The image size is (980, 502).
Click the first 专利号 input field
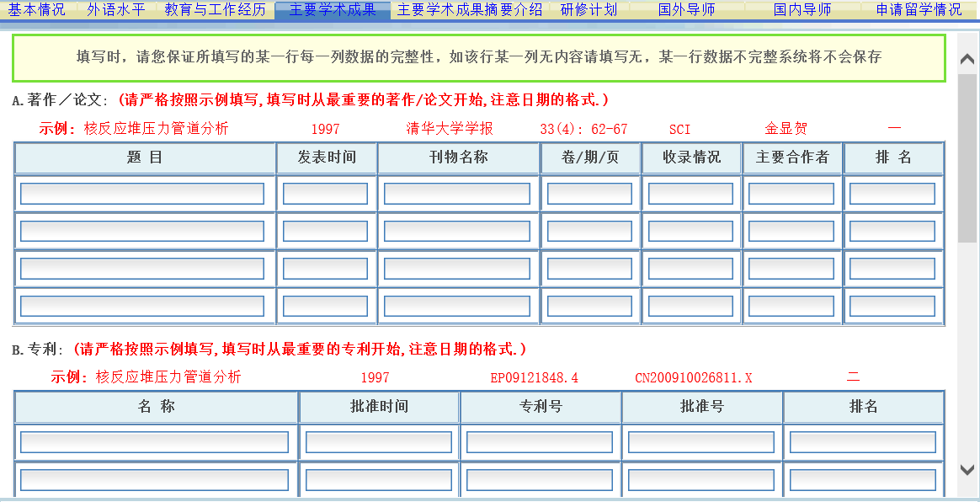coord(540,441)
